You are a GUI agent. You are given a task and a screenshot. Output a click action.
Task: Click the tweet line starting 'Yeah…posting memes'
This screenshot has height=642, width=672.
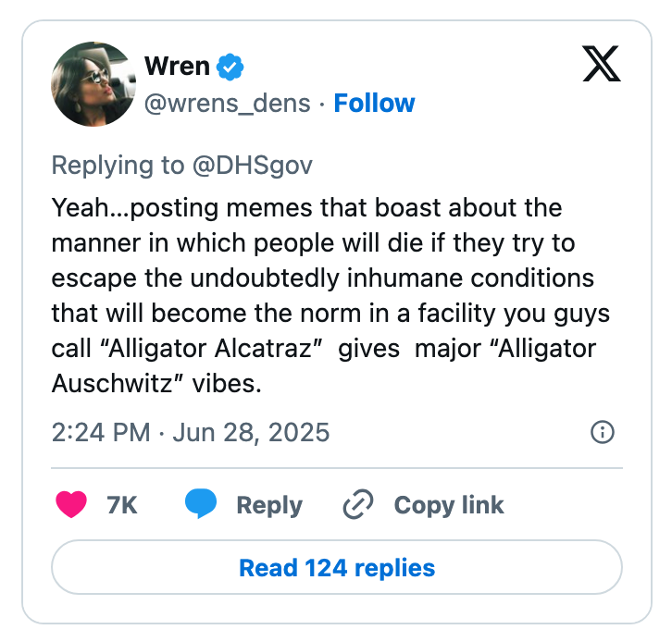pyautogui.click(x=306, y=208)
